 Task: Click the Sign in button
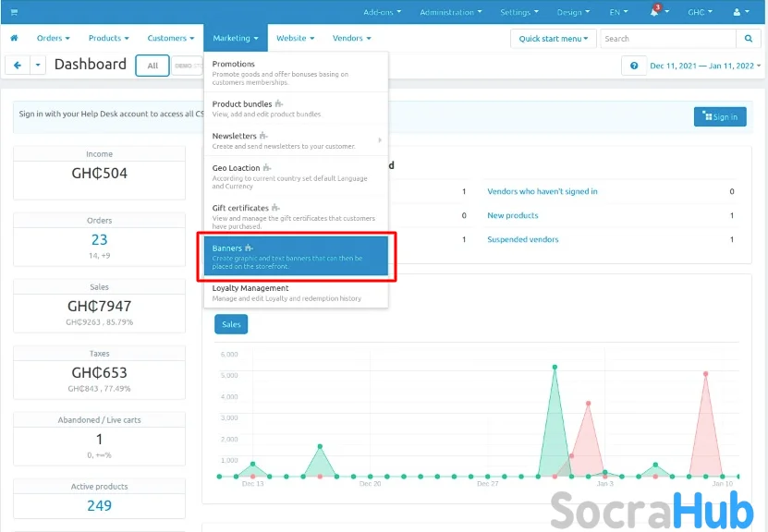[720, 116]
